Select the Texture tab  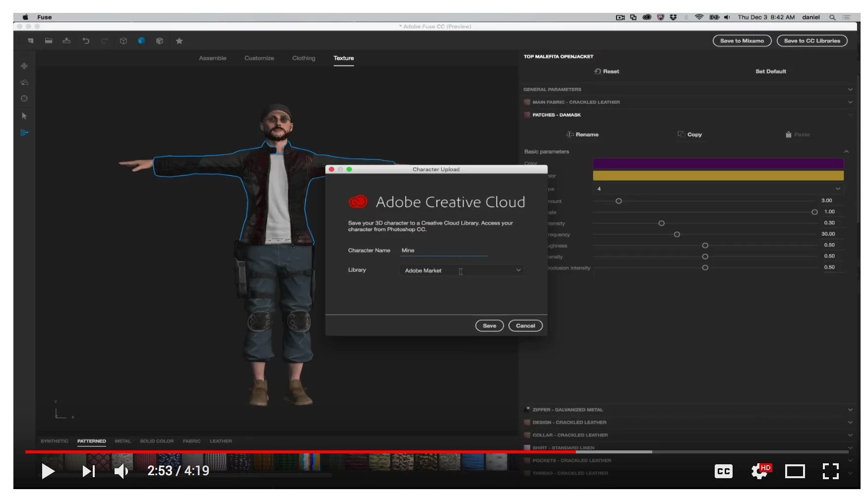pyautogui.click(x=343, y=58)
